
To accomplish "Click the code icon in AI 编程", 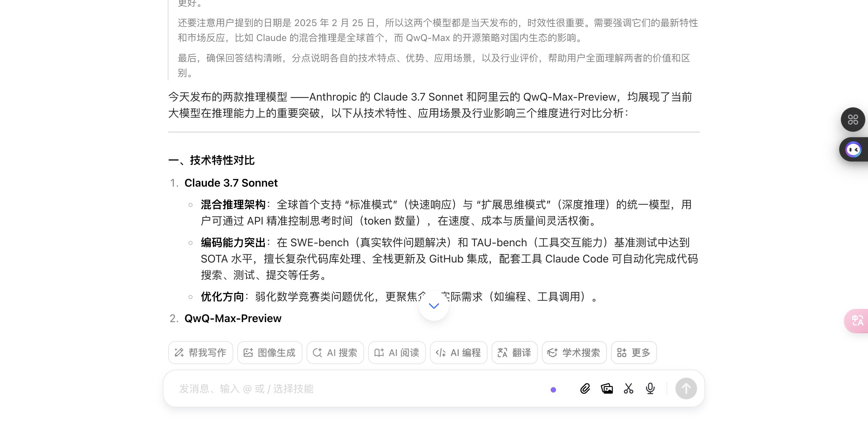I will (x=441, y=353).
